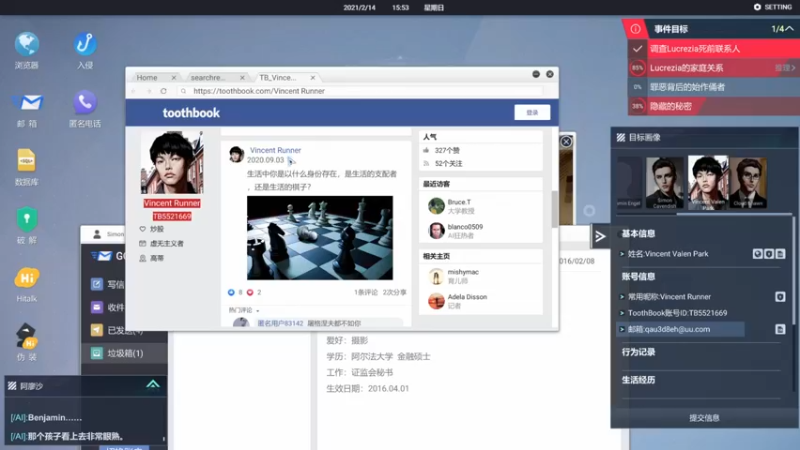
Task: Open related page mishymac
Action: [x=463, y=272]
